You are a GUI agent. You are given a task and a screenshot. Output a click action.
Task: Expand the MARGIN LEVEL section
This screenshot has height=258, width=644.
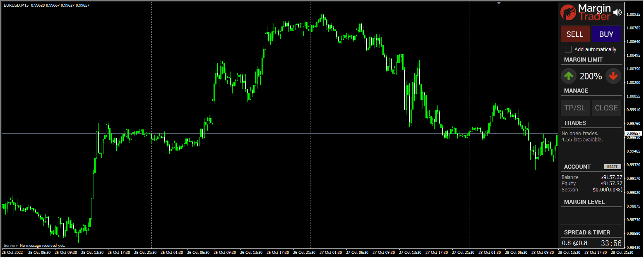tap(584, 202)
